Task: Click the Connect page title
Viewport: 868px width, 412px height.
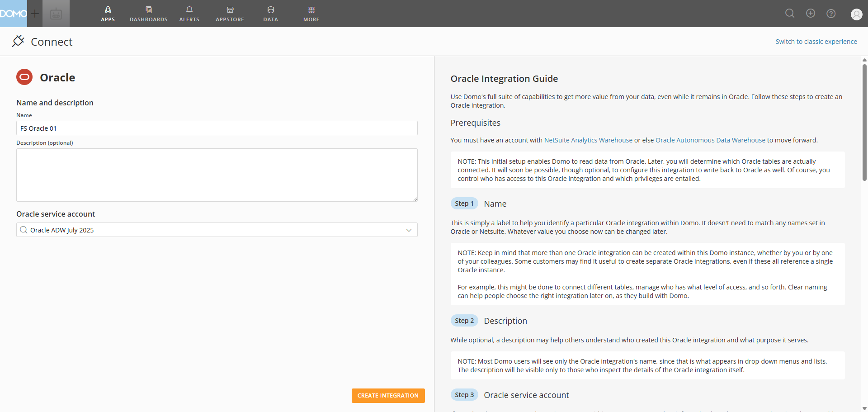Action: point(52,42)
